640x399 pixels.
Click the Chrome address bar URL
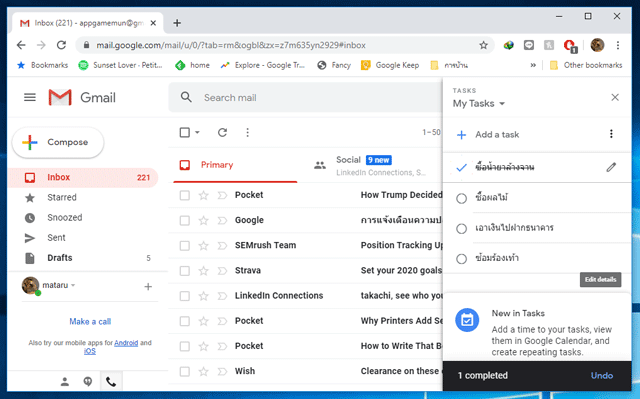coord(231,45)
